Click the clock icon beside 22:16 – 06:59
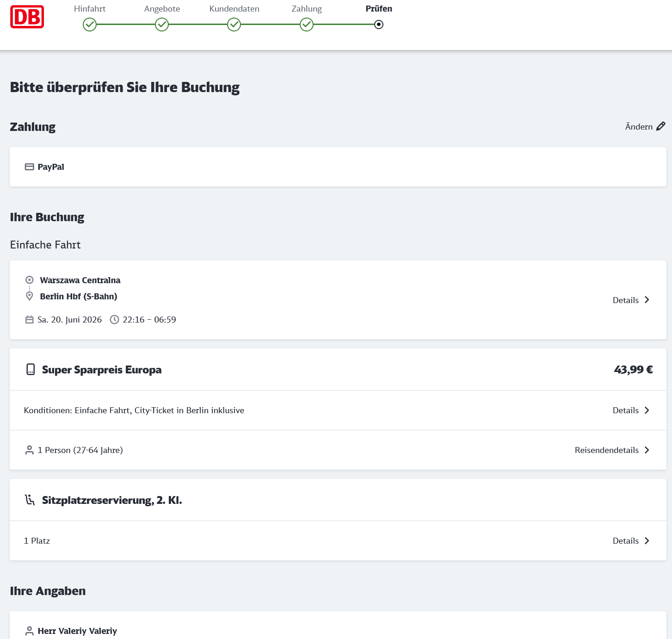 pos(114,319)
